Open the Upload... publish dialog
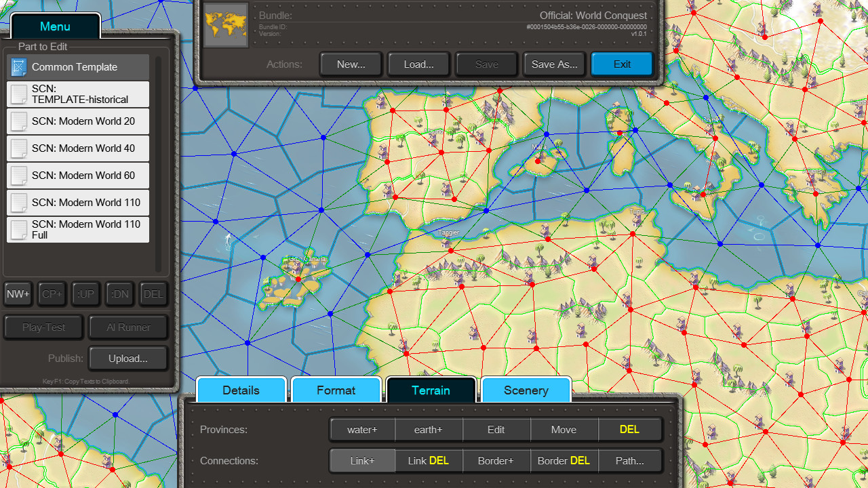Screen dimensions: 868x488 (127, 359)
